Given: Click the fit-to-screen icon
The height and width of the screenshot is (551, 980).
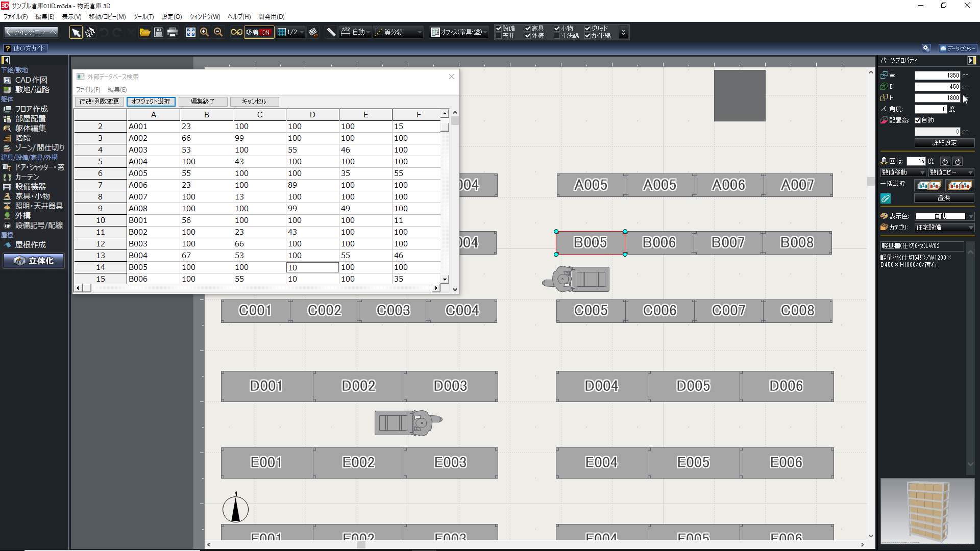Looking at the screenshot, I should (x=190, y=33).
